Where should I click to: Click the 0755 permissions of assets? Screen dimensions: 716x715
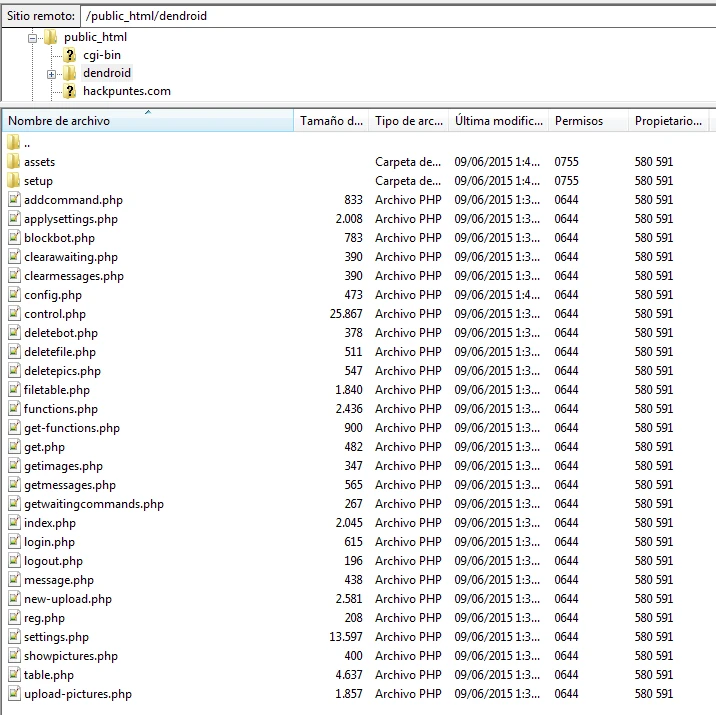(x=566, y=162)
